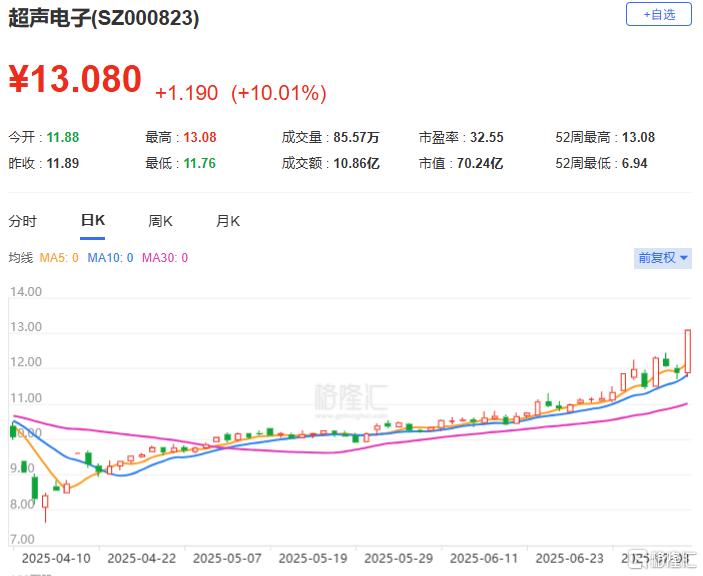703x576 pixels.
Task: Switch to the 月K monthly tab
Action: (x=228, y=221)
